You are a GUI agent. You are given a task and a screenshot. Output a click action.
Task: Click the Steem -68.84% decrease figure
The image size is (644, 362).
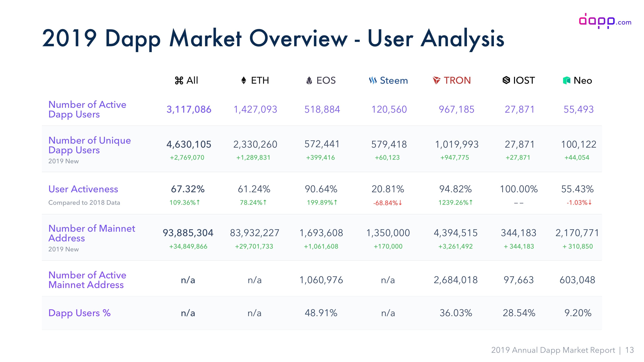click(x=387, y=203)
